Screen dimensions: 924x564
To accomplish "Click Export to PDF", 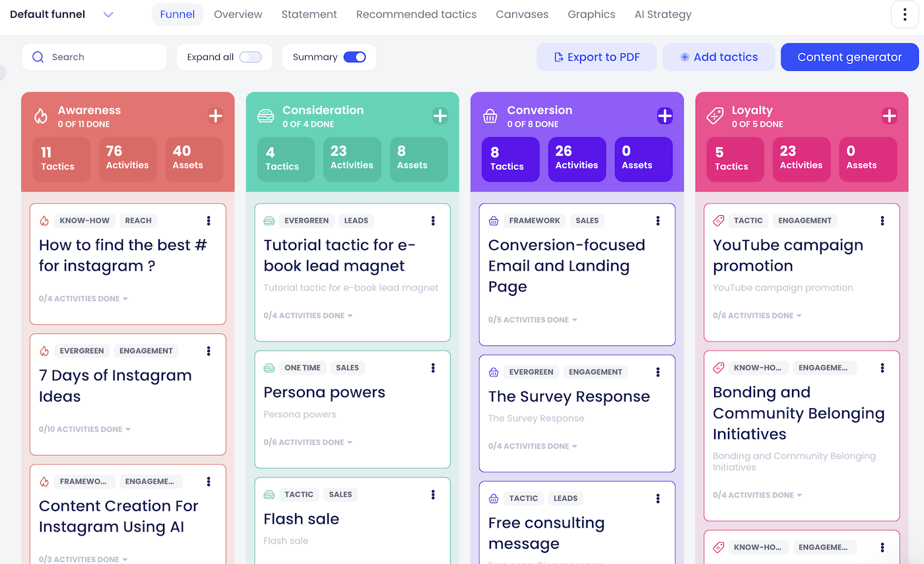I will (x=596, y=57).
